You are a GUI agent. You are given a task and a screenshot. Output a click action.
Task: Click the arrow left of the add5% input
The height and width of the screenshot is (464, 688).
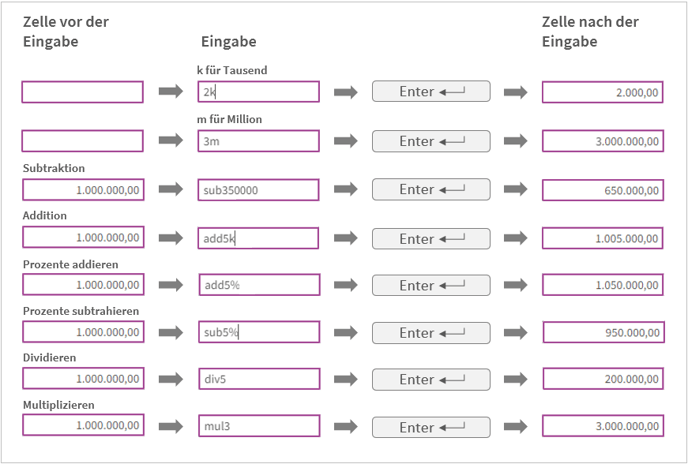point(171,285)
